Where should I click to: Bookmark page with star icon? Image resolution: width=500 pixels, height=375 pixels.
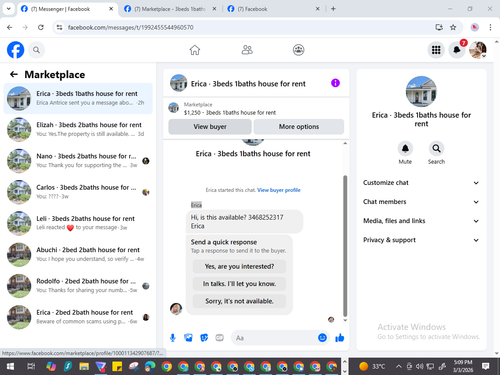tap(453, 27)
